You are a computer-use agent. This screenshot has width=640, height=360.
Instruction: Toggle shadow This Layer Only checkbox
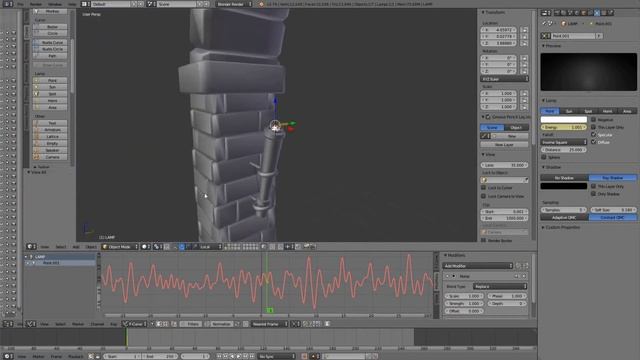[593, 186]
